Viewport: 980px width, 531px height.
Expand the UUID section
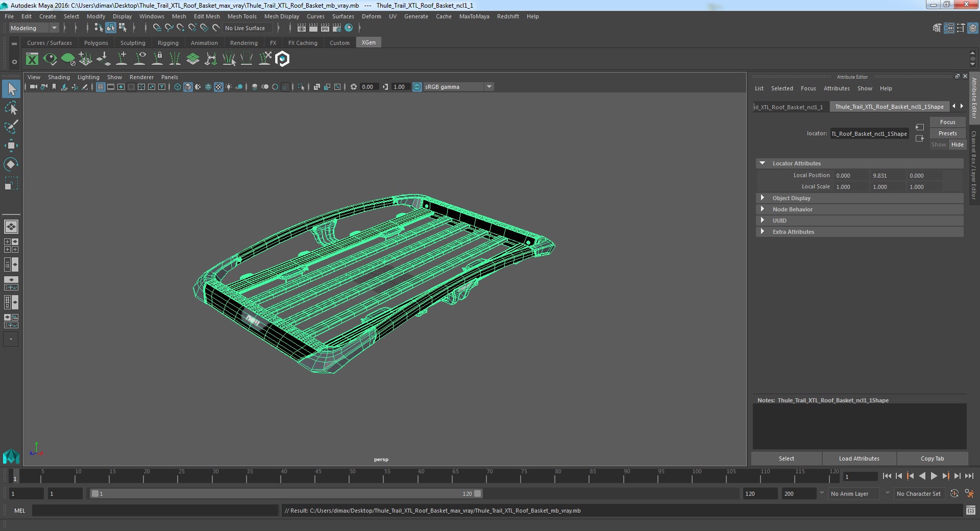coord(762,221)
